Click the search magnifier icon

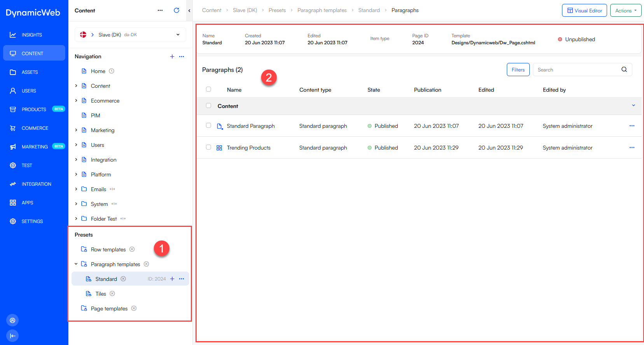tap(624, 70)
